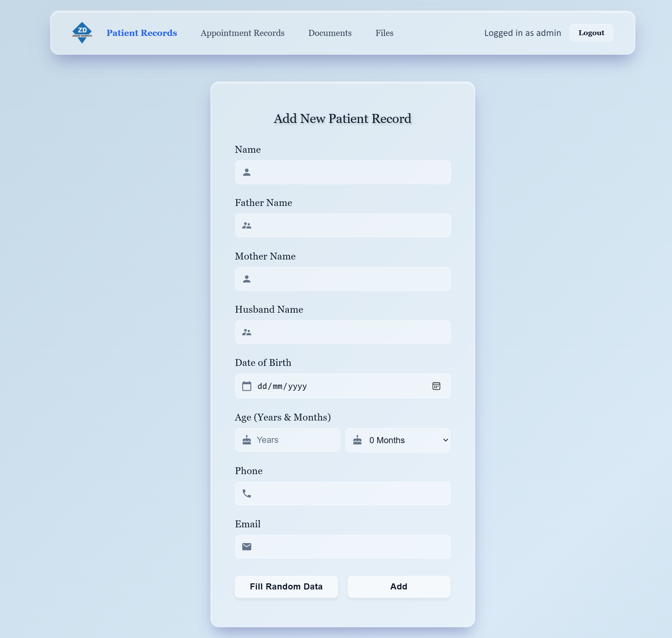
Task: Click the 'Date of Birth' label
Action: click(x=263, y=362)
